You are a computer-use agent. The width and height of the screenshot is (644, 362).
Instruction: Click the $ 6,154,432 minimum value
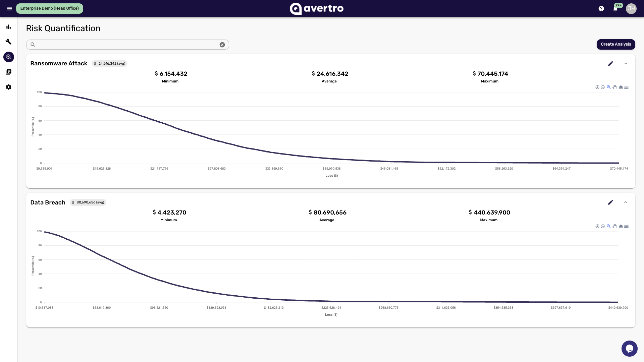(x=171, y=74)
